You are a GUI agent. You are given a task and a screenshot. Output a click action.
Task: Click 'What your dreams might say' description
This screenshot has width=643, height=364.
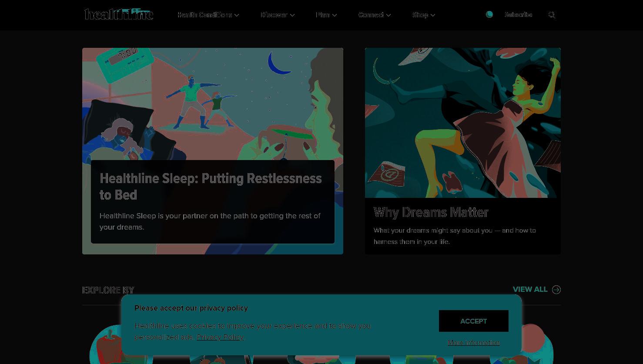click(x=455, y=236)
